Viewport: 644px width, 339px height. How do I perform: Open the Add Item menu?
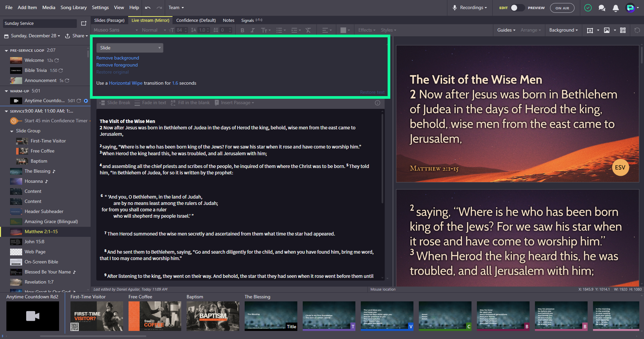pos(27,7)
